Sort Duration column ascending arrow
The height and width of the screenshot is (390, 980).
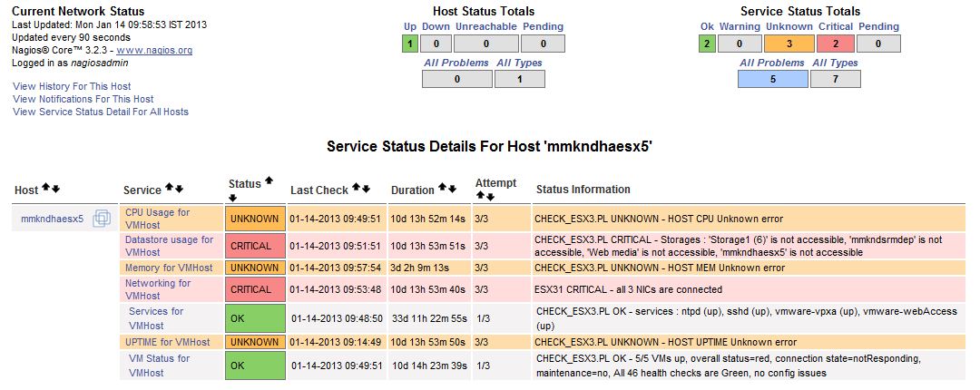pos(443,188)
